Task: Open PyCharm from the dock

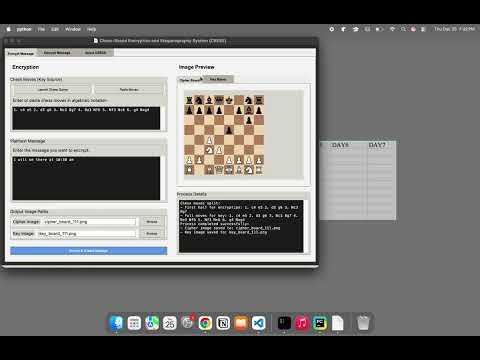Action: 320,323
